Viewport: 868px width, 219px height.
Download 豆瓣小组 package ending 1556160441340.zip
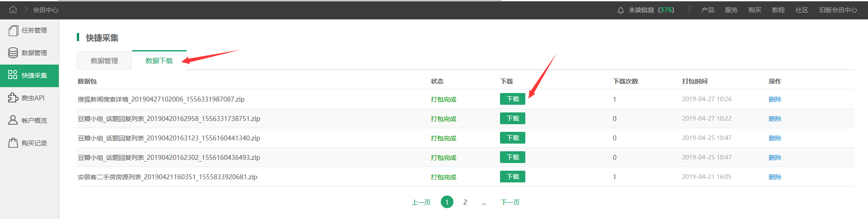tap(513, 138)
